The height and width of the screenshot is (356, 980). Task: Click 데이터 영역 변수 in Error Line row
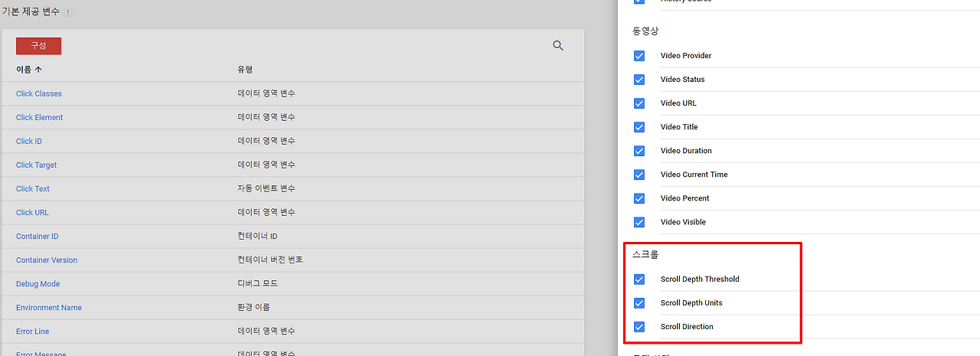click(x=266, y=331)
